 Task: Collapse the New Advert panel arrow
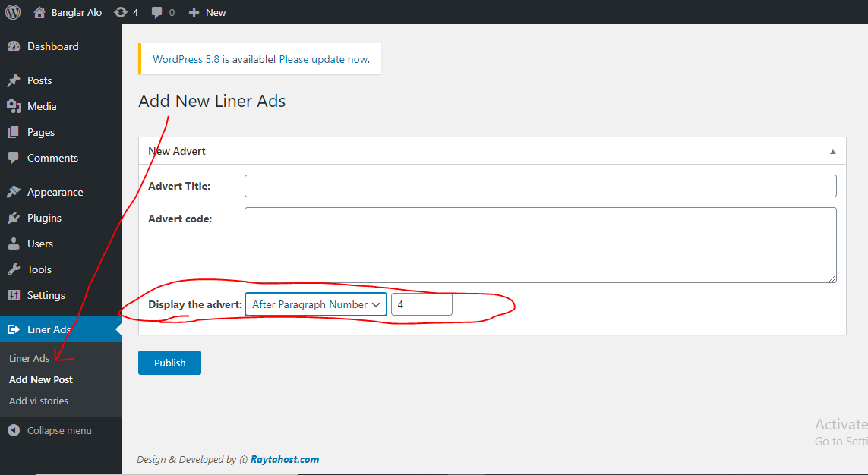click(x=833, y=152)
